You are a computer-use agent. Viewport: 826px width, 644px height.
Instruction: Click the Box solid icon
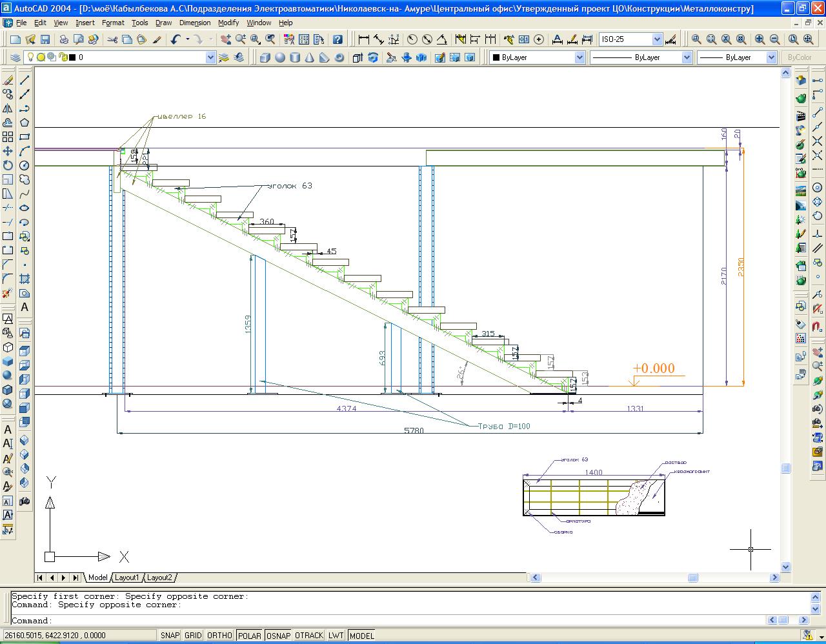pyautogui.click(x=265, y=57)
